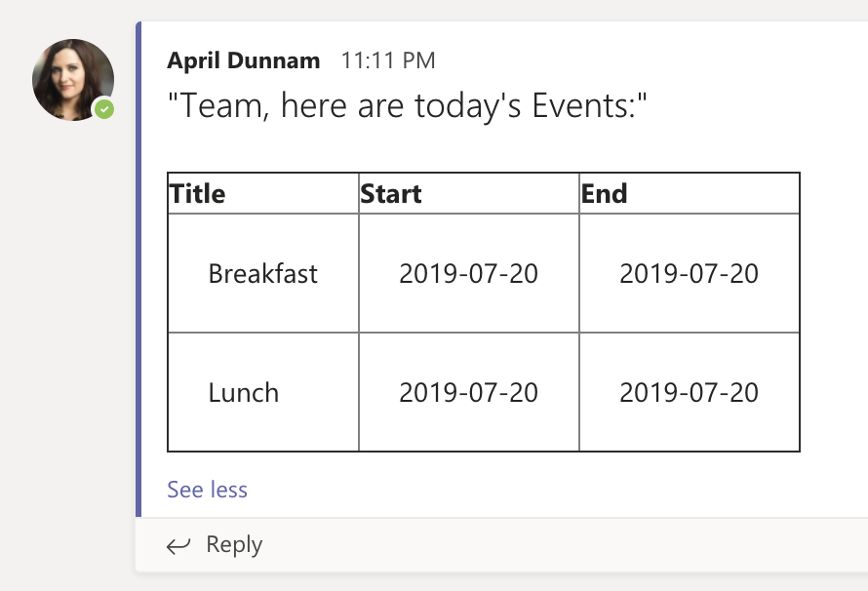Click April Dunnam's profile avatar
This screenshot has width=868, height=591.
click(72, 80)
